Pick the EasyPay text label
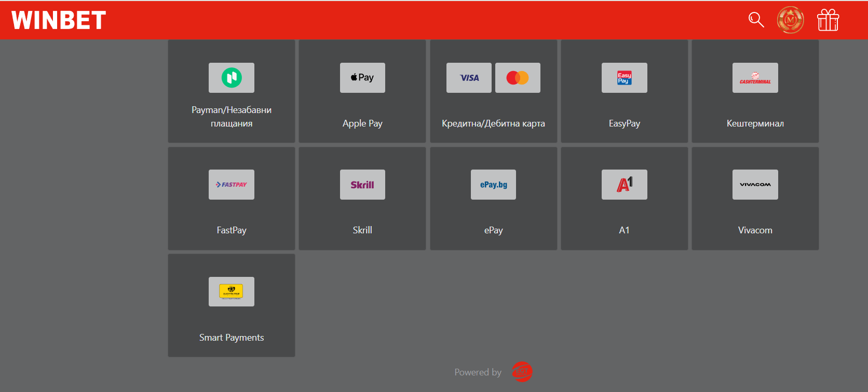The width and height of the screenshot is (868, 392). pos(625,123)
